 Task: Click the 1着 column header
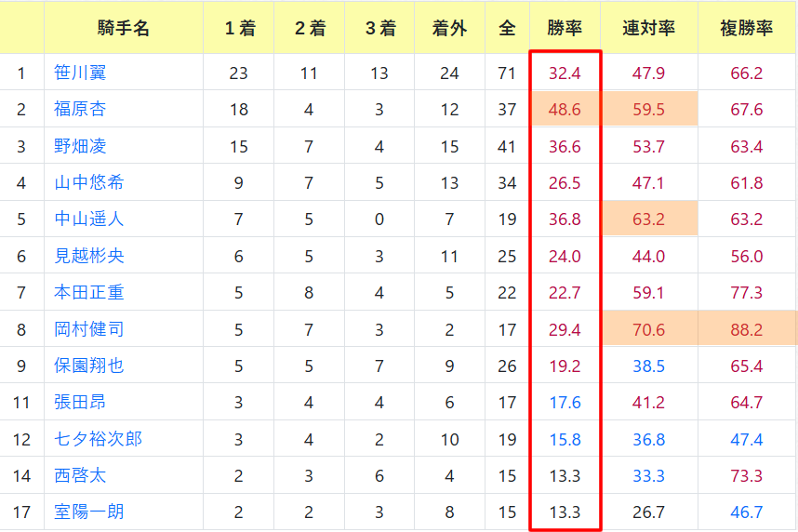239,28
